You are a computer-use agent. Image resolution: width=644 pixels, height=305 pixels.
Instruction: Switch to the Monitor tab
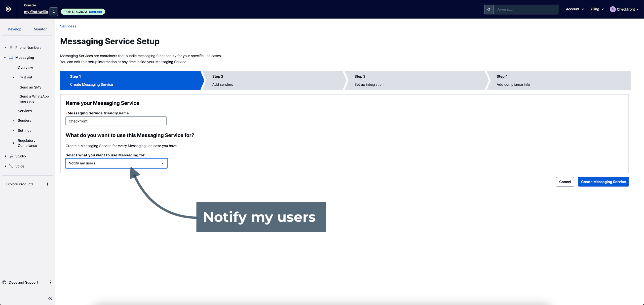tap(40, 29)
